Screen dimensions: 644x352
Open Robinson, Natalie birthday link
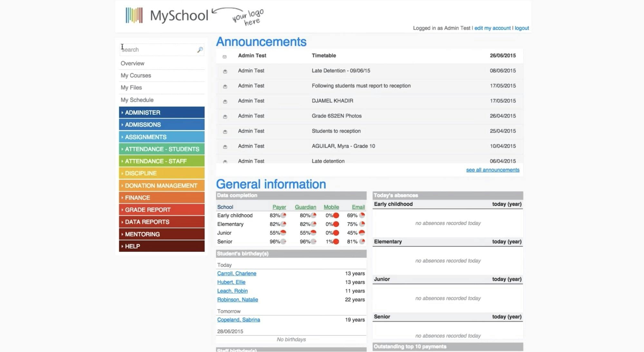coord(237,300)
